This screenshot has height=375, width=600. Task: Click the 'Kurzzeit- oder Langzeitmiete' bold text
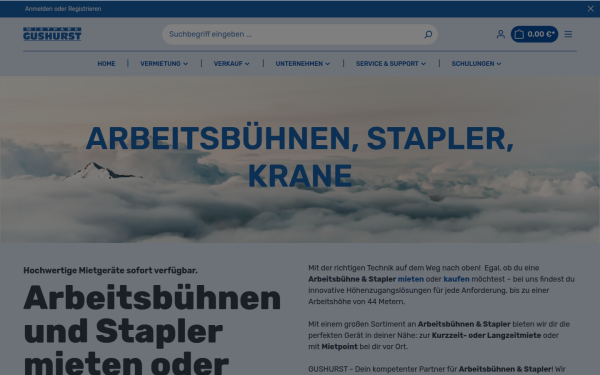point(486,335)
